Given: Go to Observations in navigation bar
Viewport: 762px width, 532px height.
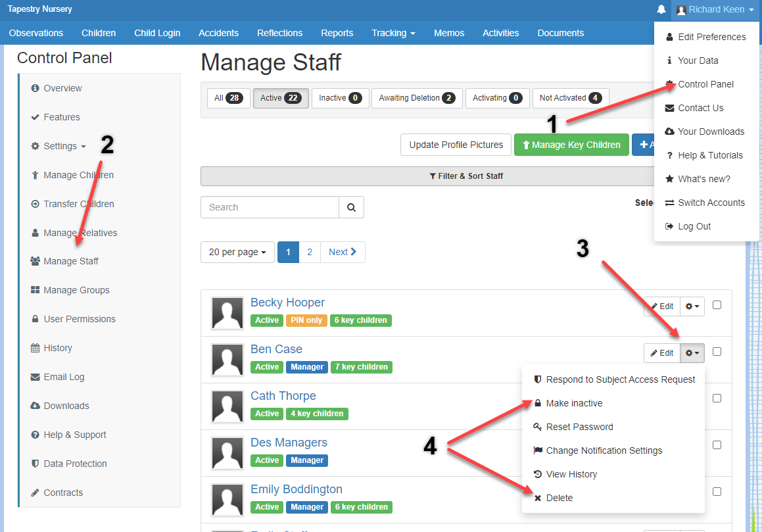Looking at the screenshot, I should 36,33.
